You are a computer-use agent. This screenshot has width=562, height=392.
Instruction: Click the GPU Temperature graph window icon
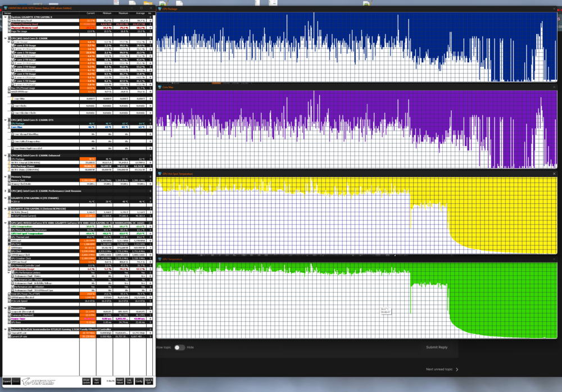(x=160, y=259)
